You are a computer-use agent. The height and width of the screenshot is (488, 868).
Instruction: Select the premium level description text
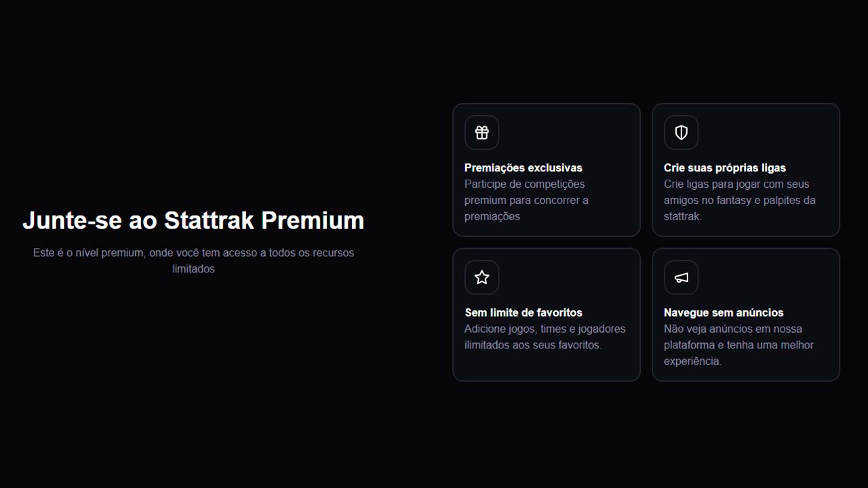(193, 260)
